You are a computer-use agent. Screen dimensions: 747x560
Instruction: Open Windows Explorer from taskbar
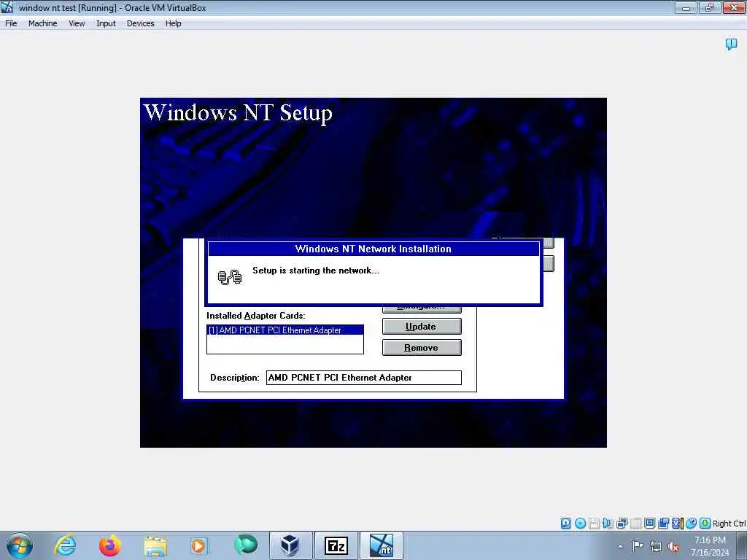click(155, 545)
